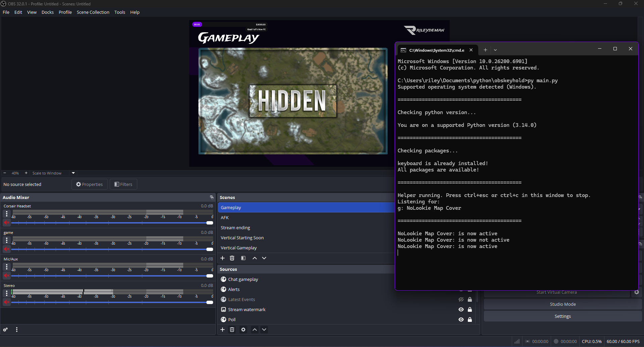644x347 pixels.
Task: Unlock the Poll source
Action: 470,319
